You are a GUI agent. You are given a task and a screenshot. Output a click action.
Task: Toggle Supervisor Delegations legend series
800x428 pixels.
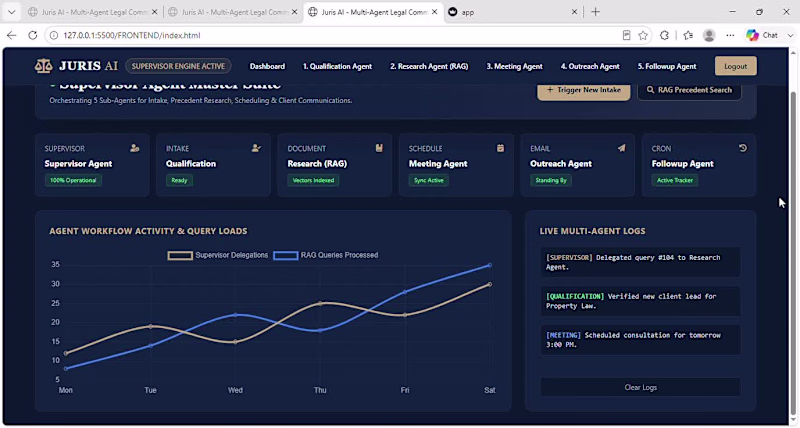pos(218,255)
